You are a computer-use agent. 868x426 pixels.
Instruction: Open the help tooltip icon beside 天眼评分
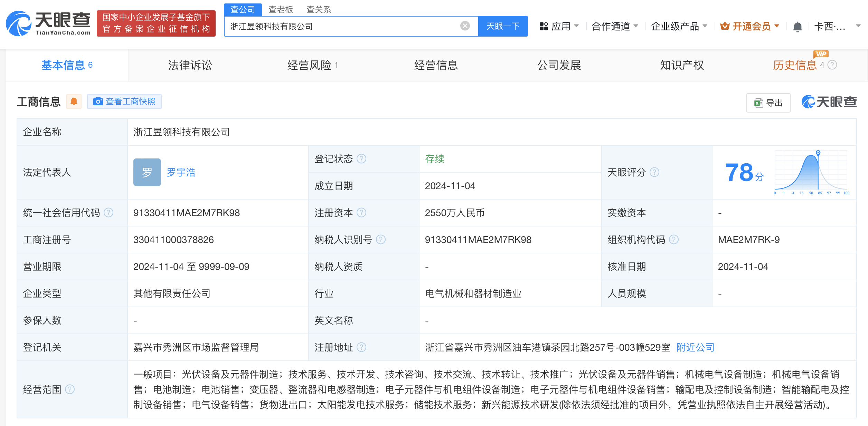click(655, 172)
